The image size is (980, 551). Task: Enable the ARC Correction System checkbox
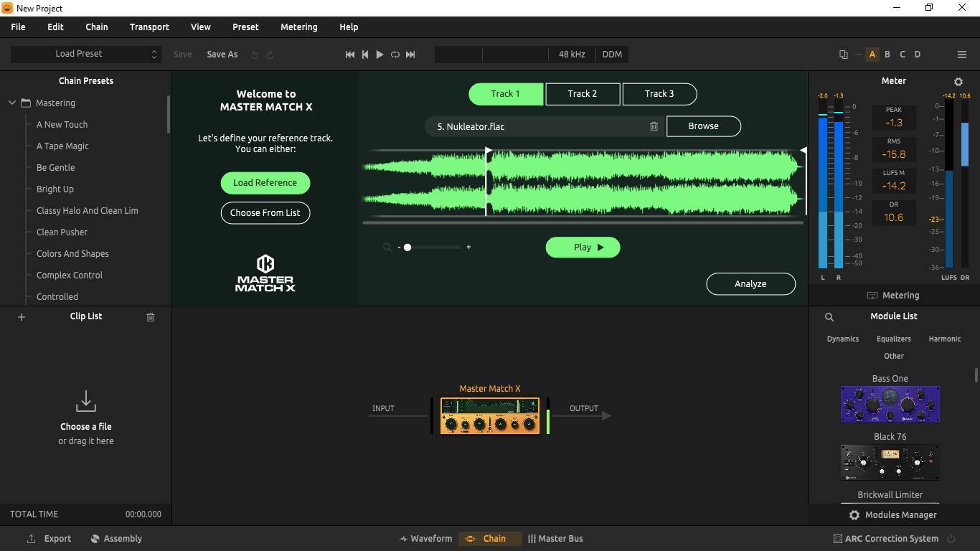(837, 539)
